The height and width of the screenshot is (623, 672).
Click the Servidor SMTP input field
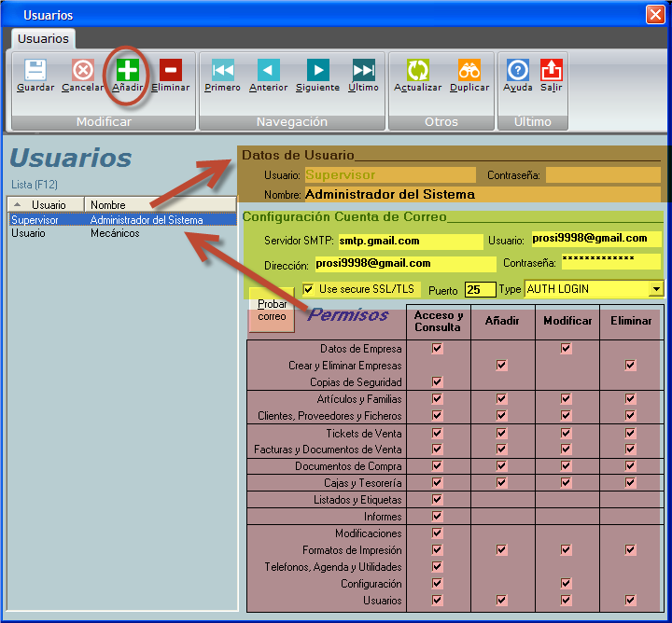[410, 241]
